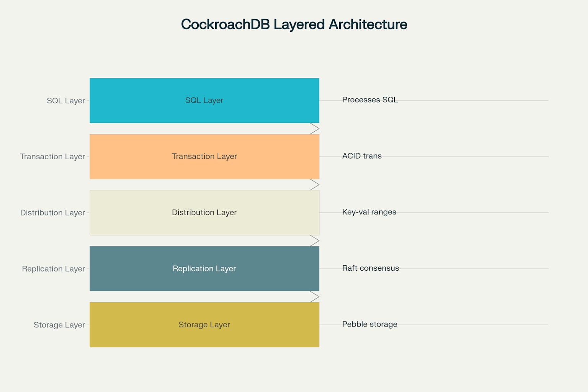
Task: Click arrow between Distribution and Replication layers
Action: pyautogui.click(x=314, y=241)
